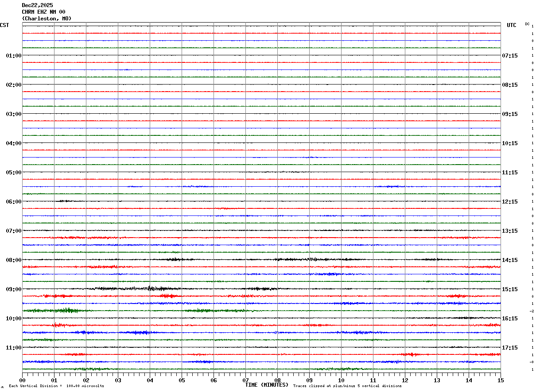Click the 09:15 UTC time label
Viewport: 536px width, 392px height.
(510, 114)
